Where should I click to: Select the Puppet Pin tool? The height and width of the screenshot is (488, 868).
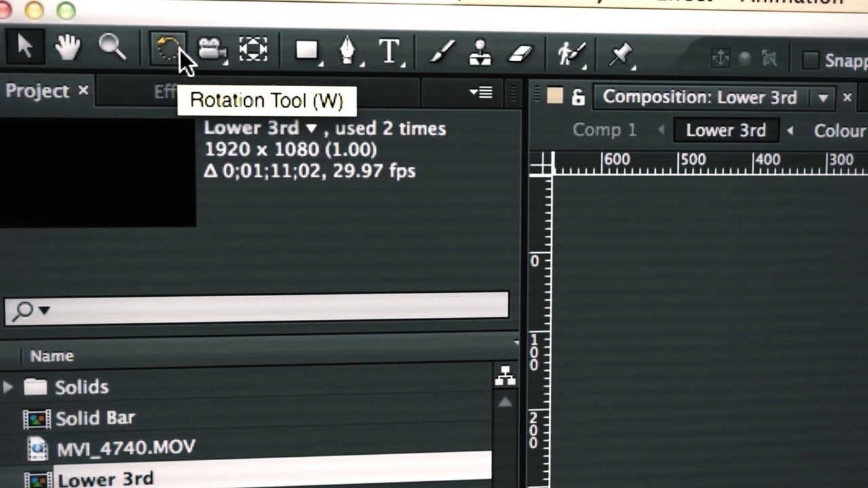point(620,54)
